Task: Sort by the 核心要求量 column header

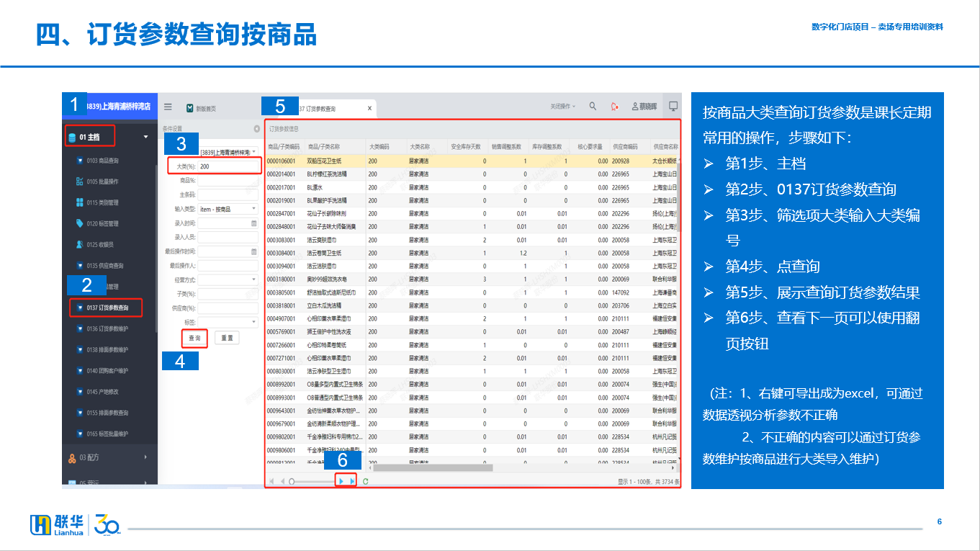Action: pos(590,146)
